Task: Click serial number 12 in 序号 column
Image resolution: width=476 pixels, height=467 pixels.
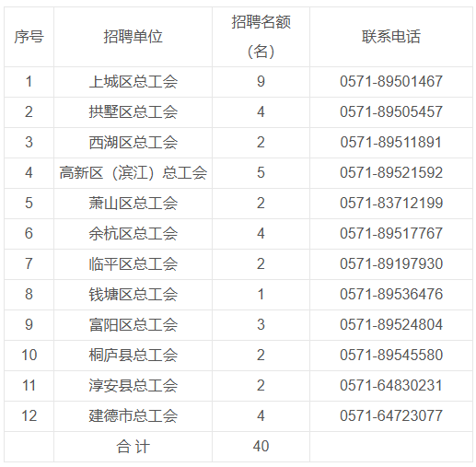Action: coord(29,415)
